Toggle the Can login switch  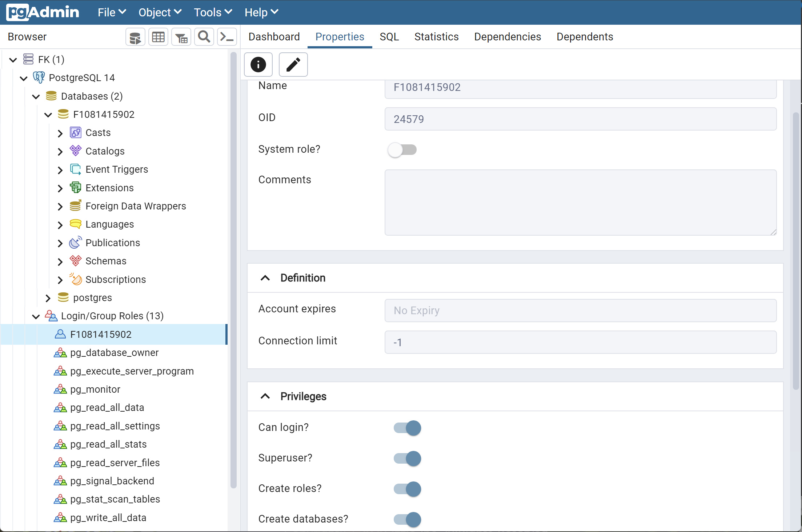pos(407,428)
